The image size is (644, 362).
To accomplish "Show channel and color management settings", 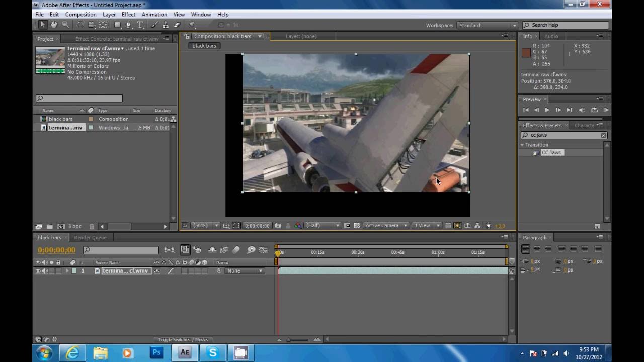I will 298,226.
